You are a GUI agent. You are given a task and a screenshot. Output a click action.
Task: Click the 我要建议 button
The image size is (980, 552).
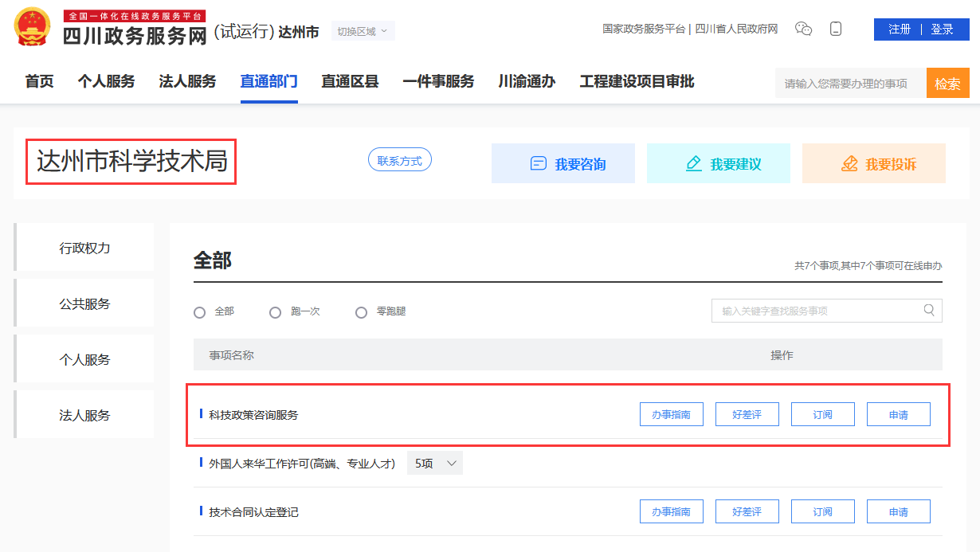point(719,163)
